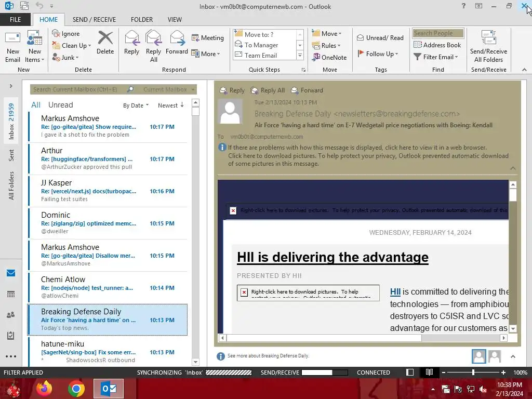Open the Filter Email dropdown
Viewport: 532px width, 399px height.
tap(436, 57)
